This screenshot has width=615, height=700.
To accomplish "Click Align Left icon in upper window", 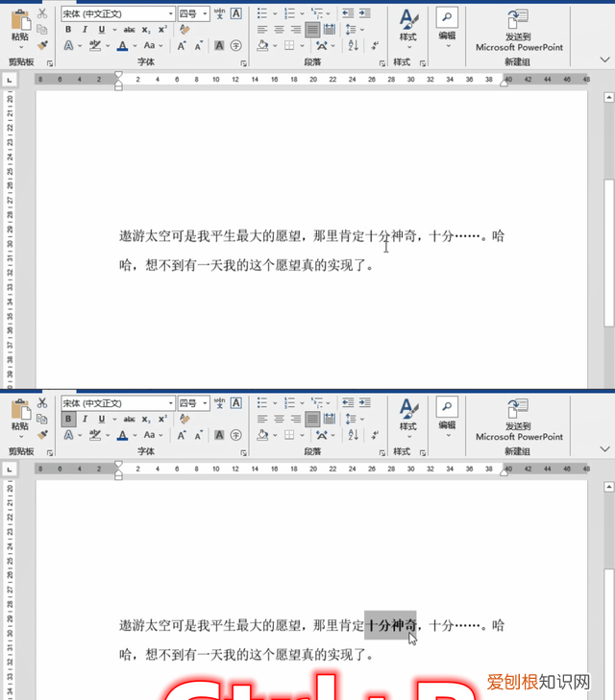I will (x=262, y=30).
